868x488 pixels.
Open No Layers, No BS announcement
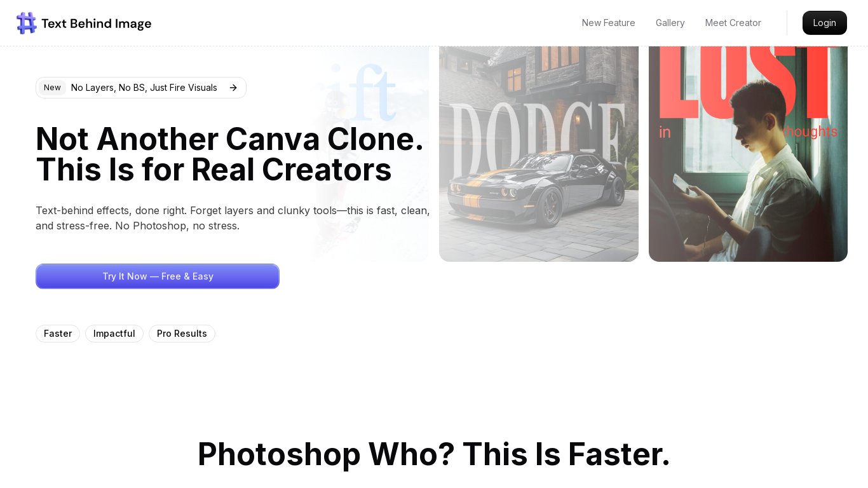[141, 88]
